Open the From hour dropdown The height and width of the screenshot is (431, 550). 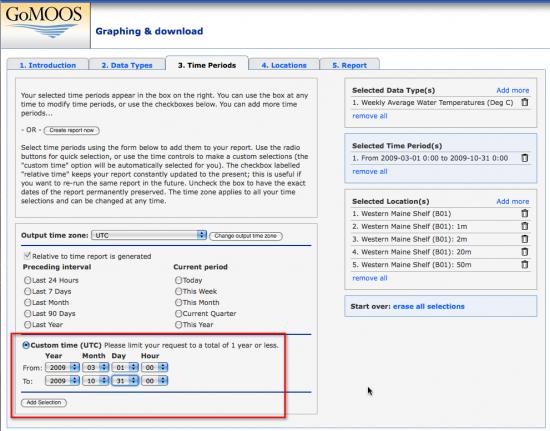point(154,368)
